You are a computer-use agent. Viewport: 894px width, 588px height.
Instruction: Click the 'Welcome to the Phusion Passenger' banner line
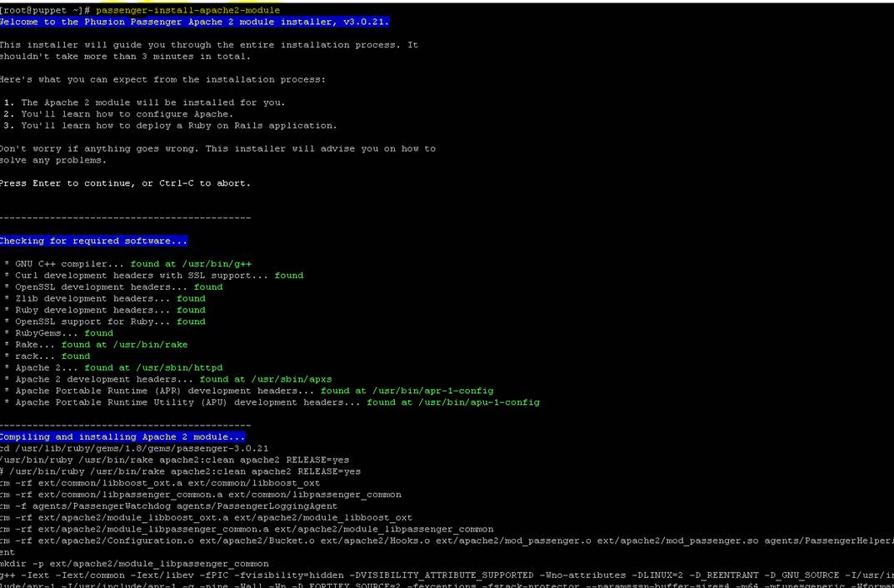194,22
